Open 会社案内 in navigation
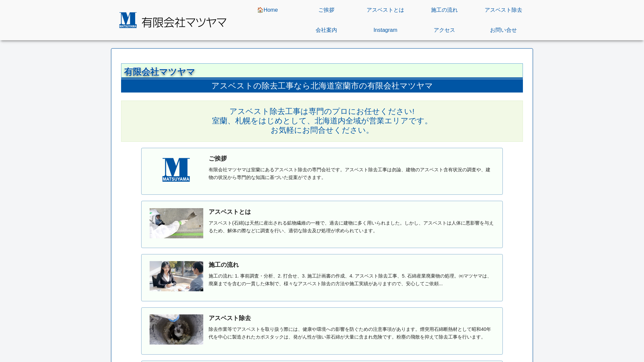 click(326, 30)
